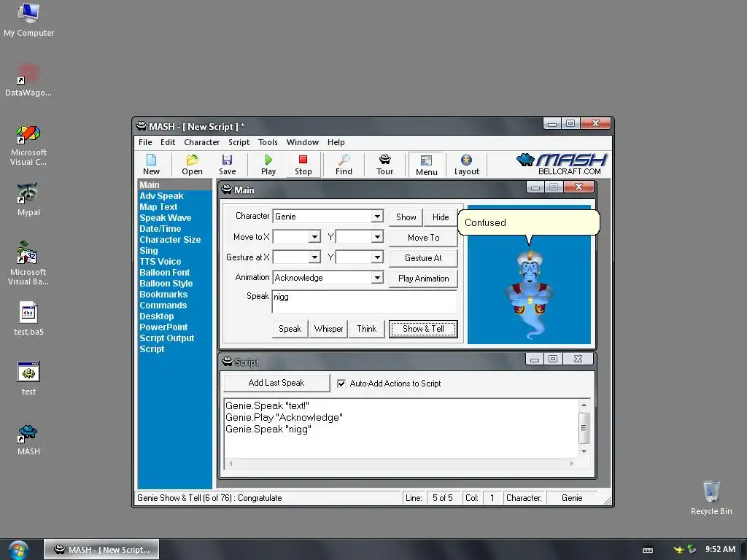Click into the Speak text field
Image resolution: width=747 pixels, height=560 pixels.
point(365,301)
